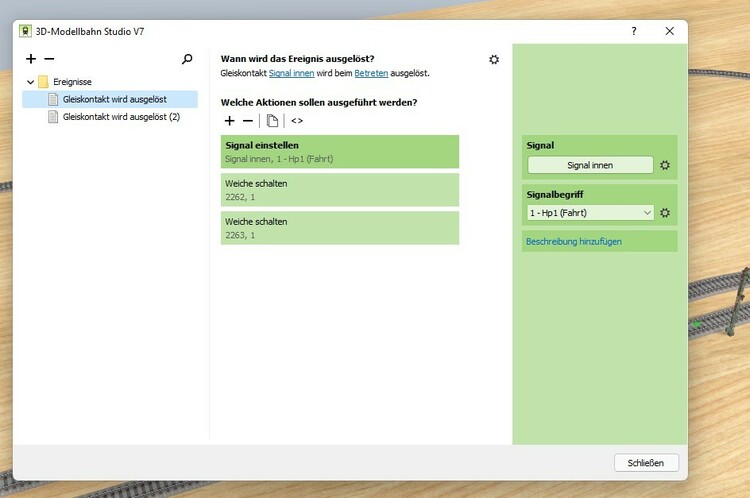Open gear options next to Signalbegriff
Screen dimensions: 750x498
coord(665,213)
